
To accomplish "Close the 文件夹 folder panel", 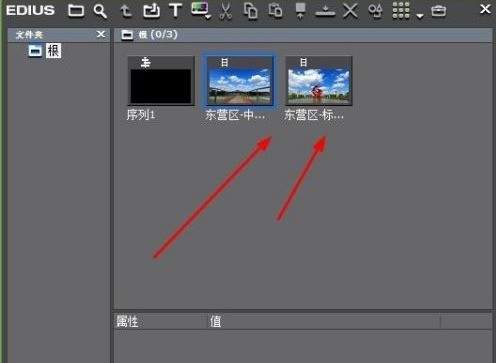I will [x=101, y=34].
